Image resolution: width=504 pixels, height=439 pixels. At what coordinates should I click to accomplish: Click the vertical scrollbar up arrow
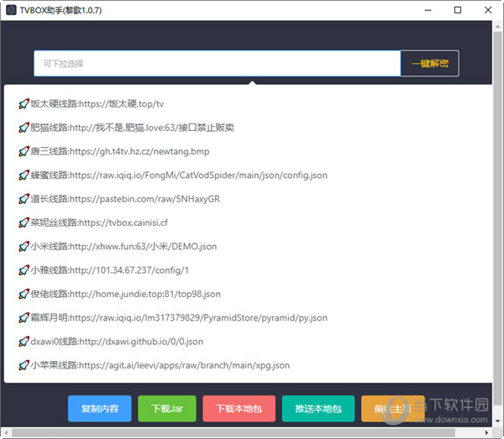click(x=497, y=27)
